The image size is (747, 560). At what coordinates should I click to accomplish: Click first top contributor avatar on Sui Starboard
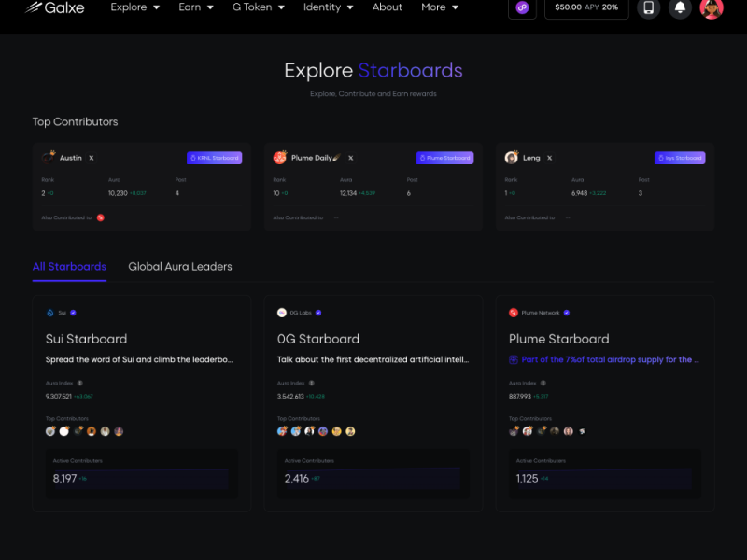50,431
